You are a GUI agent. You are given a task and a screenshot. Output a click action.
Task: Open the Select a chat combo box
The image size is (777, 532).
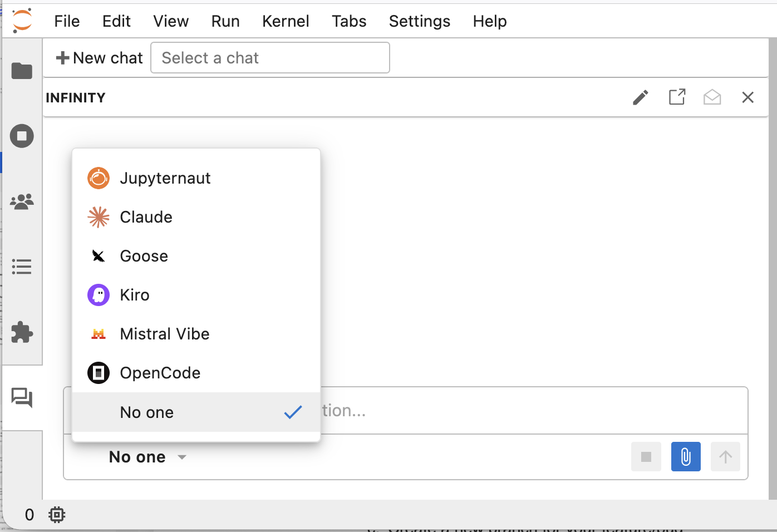click(x=270, y=58)
